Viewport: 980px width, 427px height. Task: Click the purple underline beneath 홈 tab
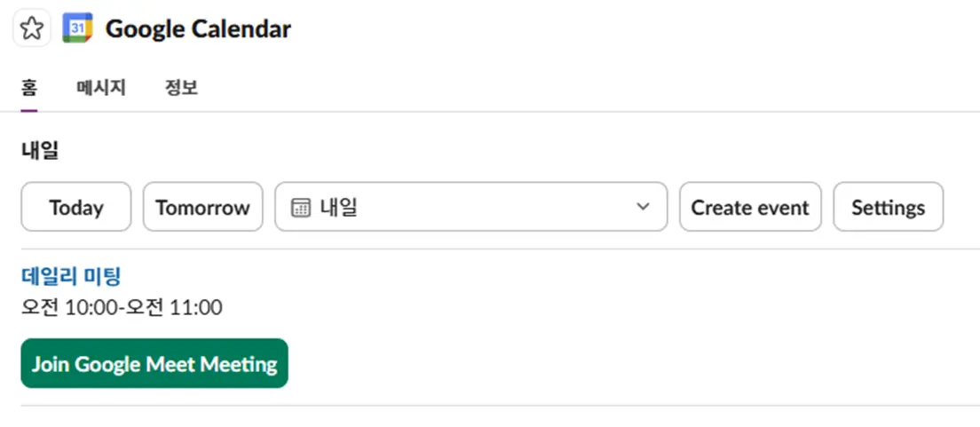point(29,110)
